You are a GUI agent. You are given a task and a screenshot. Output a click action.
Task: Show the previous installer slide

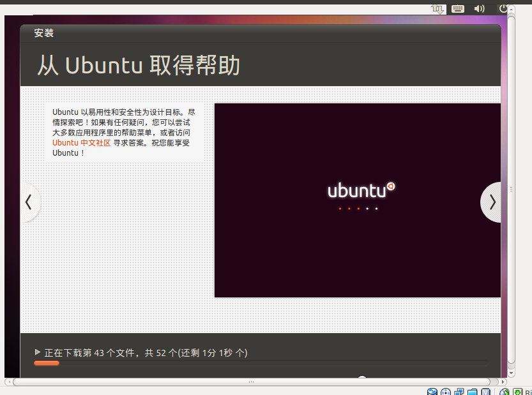29,202
